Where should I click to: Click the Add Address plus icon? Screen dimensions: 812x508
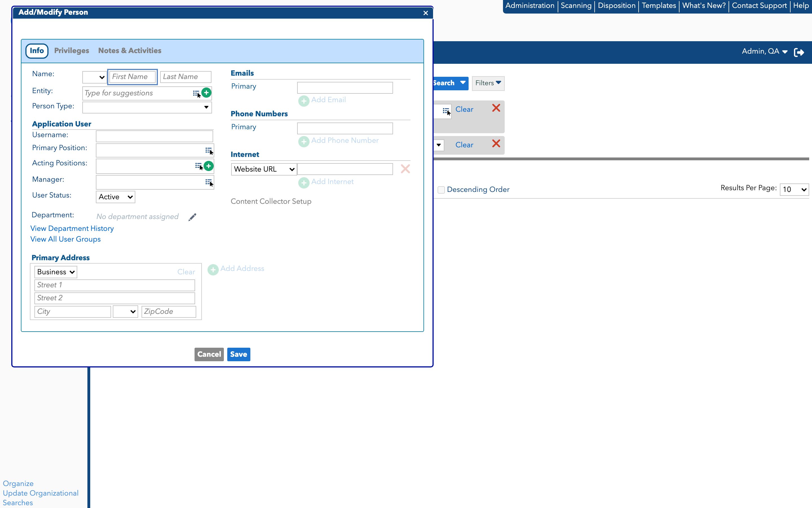tap(213, 270)
